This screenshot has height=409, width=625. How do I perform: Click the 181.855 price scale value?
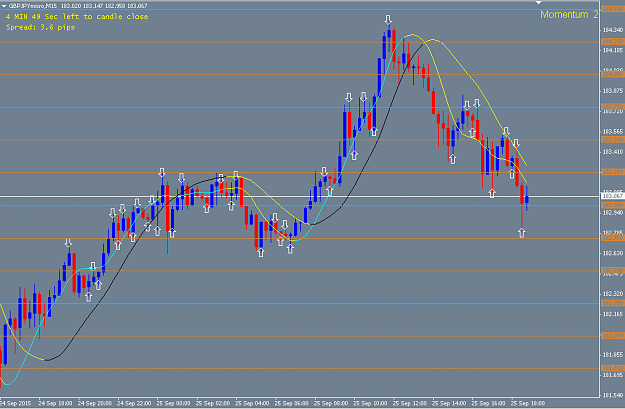[x=613, y=355]
